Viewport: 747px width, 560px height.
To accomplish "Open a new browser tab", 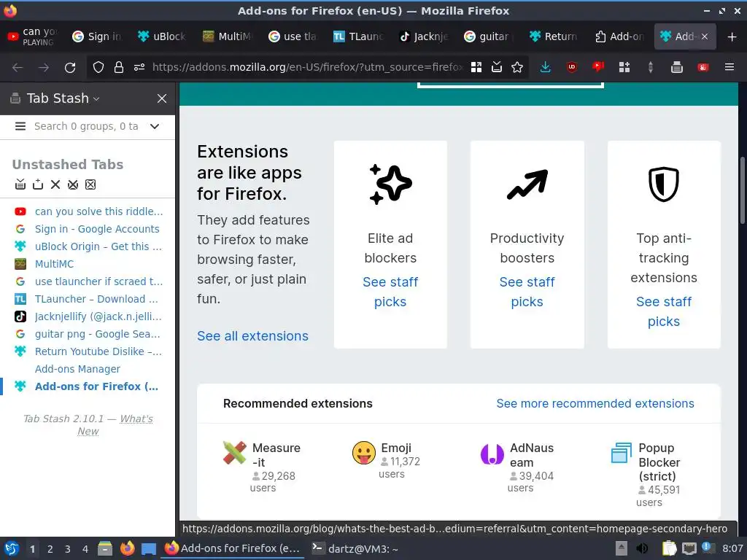I will [732, 36].
